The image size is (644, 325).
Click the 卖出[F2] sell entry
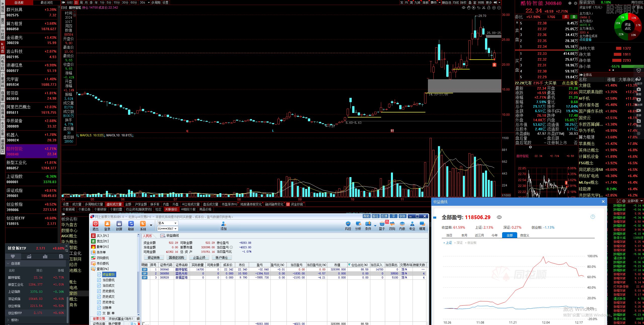pyautogui.click(x=100, y=241)
